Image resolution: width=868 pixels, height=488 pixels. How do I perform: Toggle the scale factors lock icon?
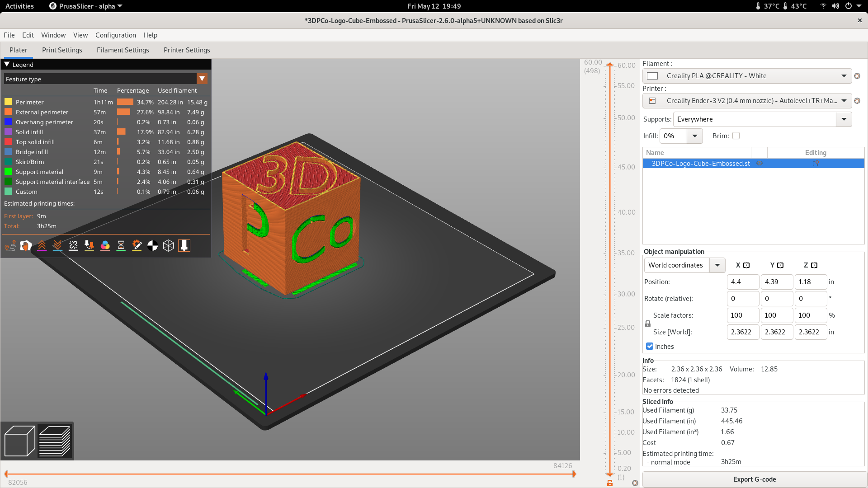[x=648, y=324]
